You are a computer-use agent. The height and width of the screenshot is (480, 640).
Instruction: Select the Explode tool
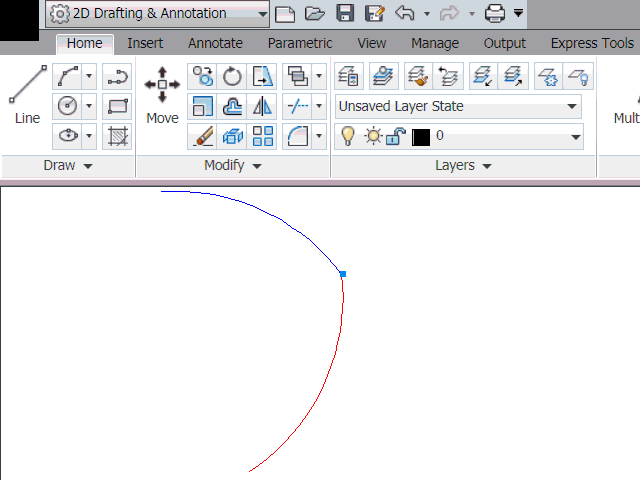click(232, 136)
